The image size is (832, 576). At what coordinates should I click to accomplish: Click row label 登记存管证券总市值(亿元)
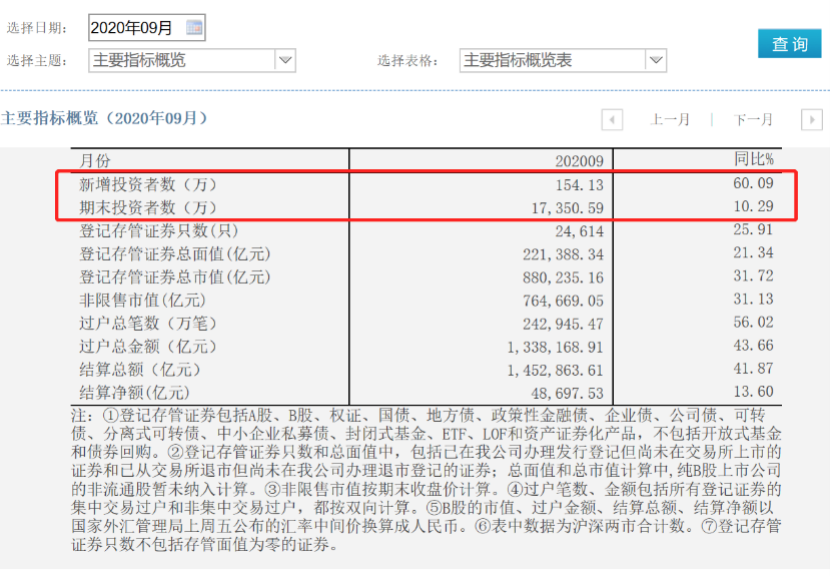tap(175, 277)
